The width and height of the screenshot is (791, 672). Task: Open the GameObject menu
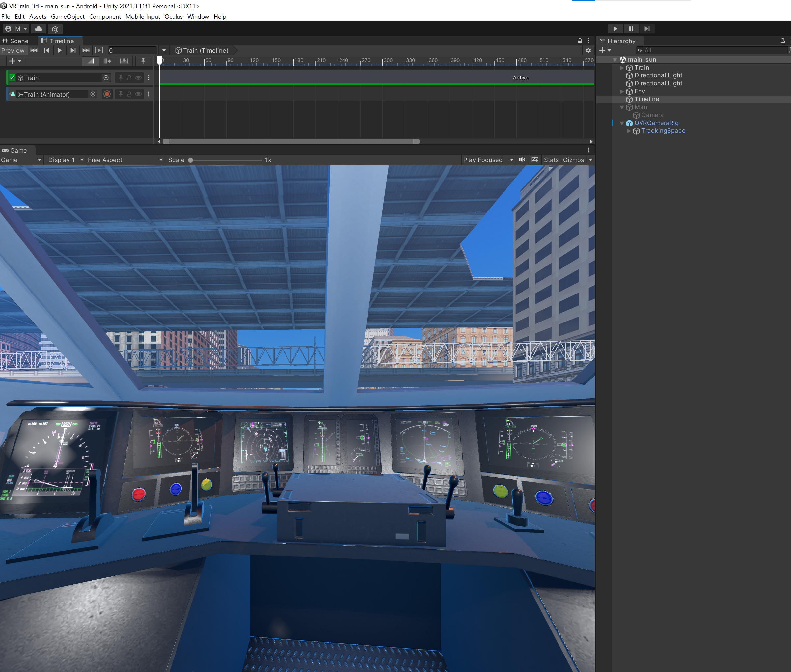coord(68,17)
